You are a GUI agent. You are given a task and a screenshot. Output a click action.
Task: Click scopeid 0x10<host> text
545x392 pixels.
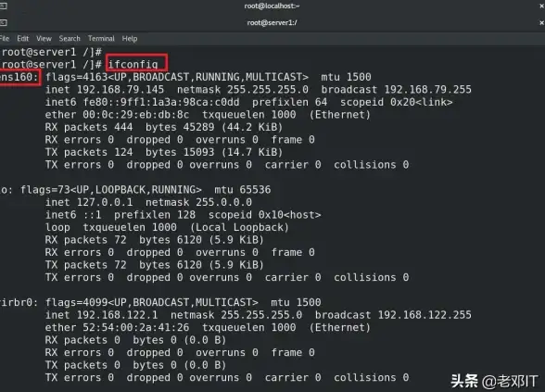click(x=264, y=215)
